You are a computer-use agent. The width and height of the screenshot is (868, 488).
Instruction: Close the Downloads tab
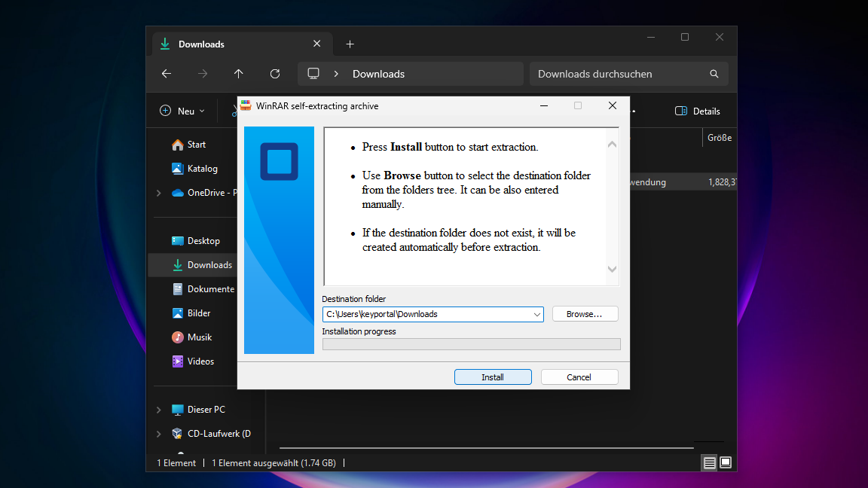[x=317, y=44]
